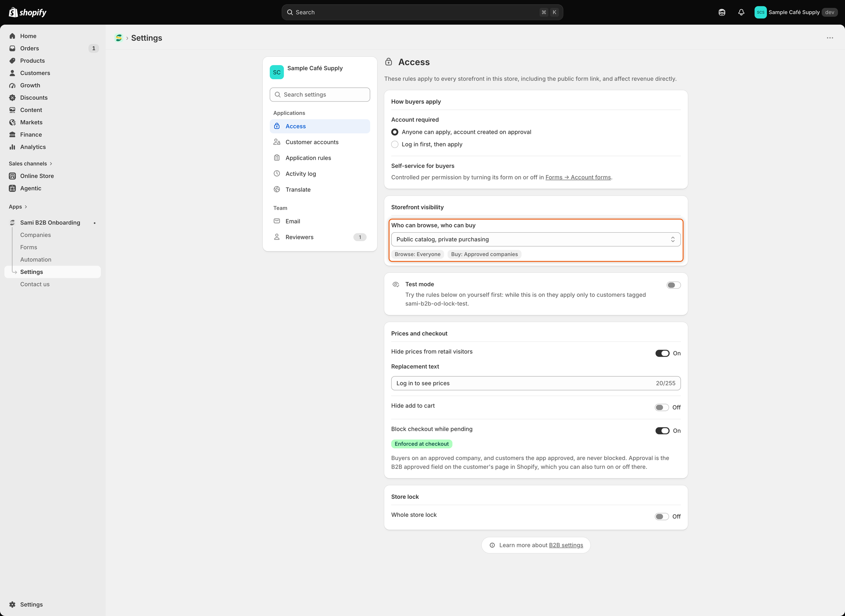Image resolution: width=845 pixels, height=616 pixels.
Task: Click the Reviewers person icon
Action: point(277,237)
